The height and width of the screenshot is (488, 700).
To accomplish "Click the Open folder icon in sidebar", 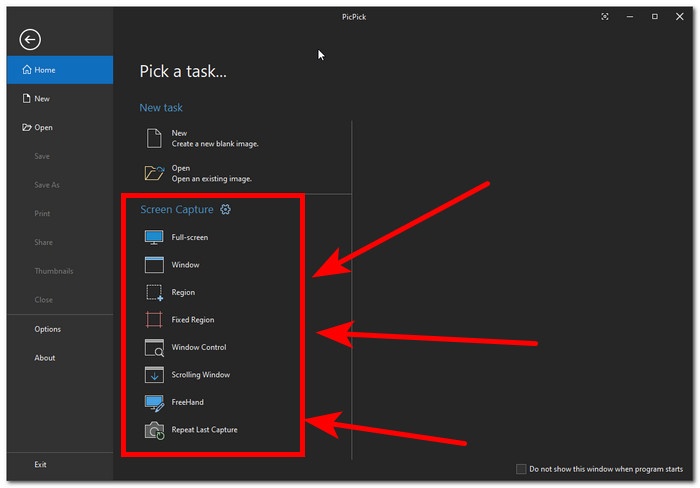I will [27, 127].
